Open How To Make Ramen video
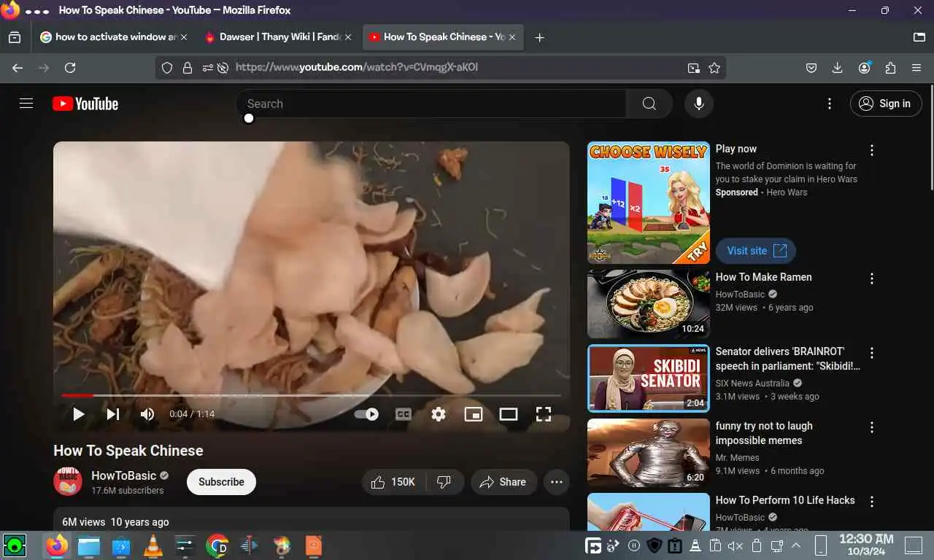Image resolution: width=934 pixels, height=560 pixels. (x=649, y=304)
